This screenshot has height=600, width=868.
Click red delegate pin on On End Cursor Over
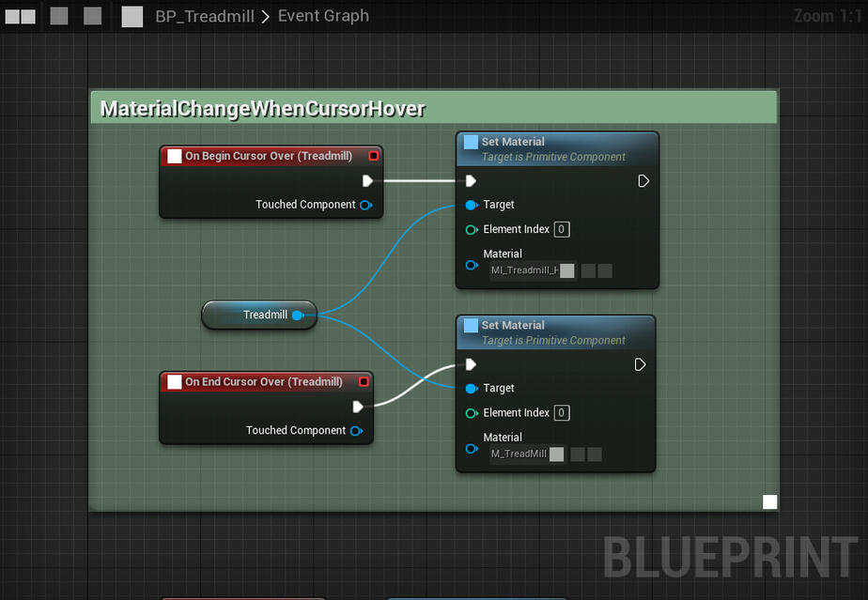coord(364,382)
